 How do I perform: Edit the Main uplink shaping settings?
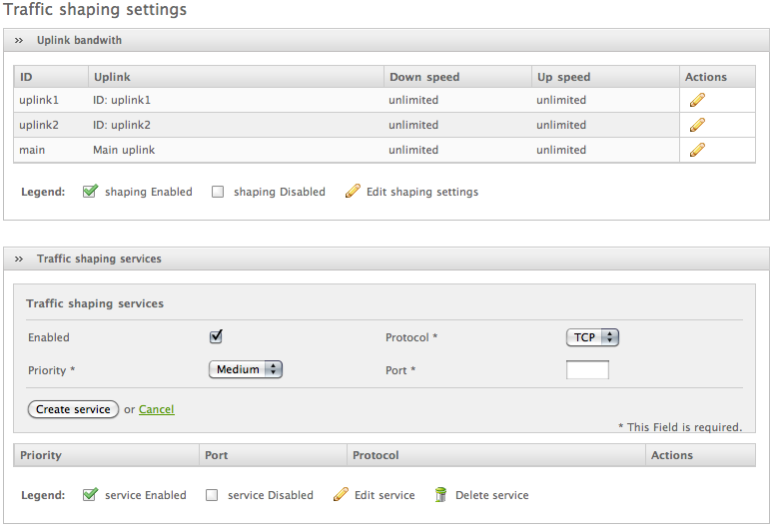click(697, 150)
